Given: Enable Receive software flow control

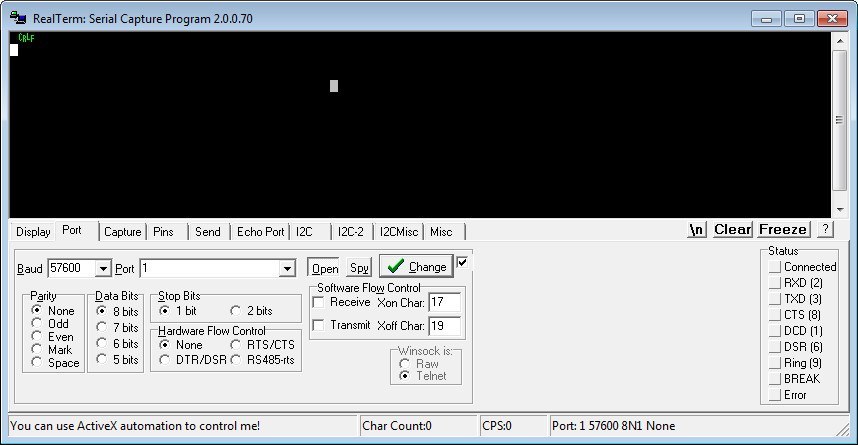Looking at the screenshot, I should coord(318,302).
